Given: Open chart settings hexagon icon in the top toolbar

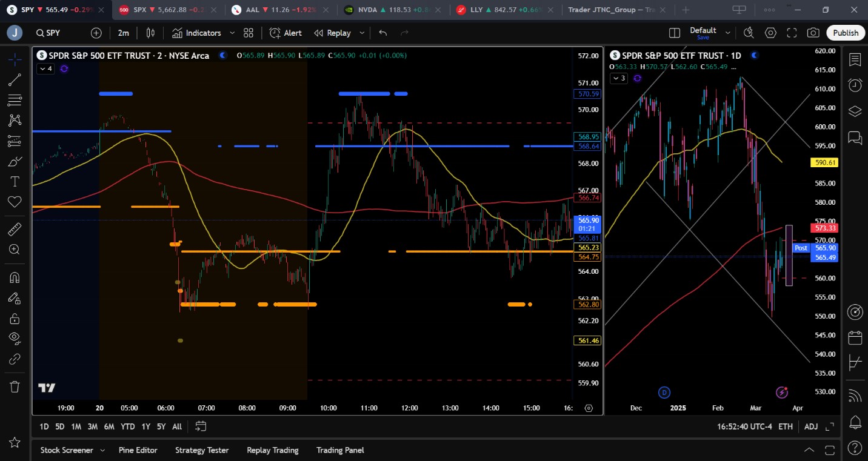Looking at the screenshot, I should pyautogui.click(x=770, y=33).
